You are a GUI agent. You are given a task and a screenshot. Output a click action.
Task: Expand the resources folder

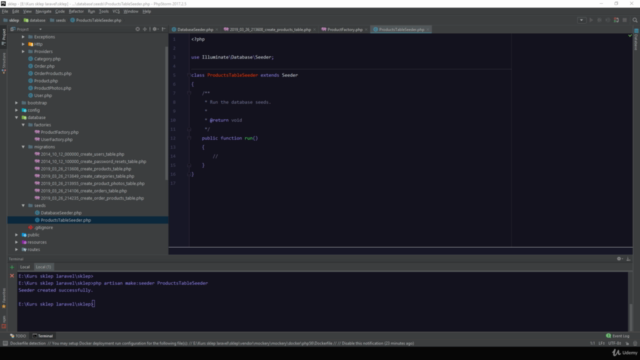17,242
